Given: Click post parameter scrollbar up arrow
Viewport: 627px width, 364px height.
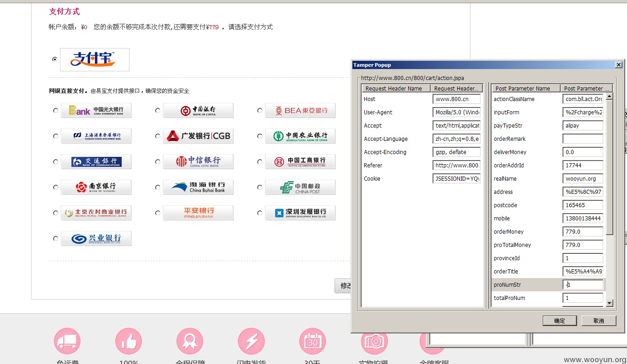Looking at the screenshot, I should (x=609, y=96).
